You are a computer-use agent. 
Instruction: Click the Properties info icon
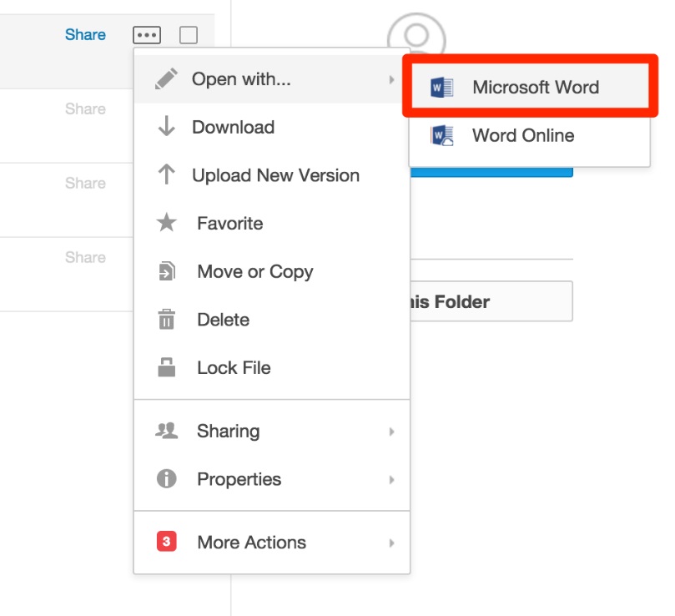167,478
